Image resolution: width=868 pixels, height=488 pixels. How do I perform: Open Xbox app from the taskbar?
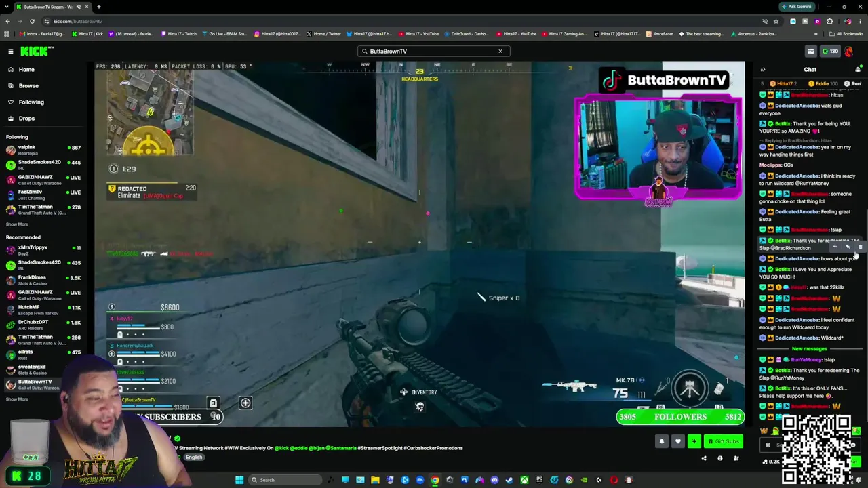point(524,480)
